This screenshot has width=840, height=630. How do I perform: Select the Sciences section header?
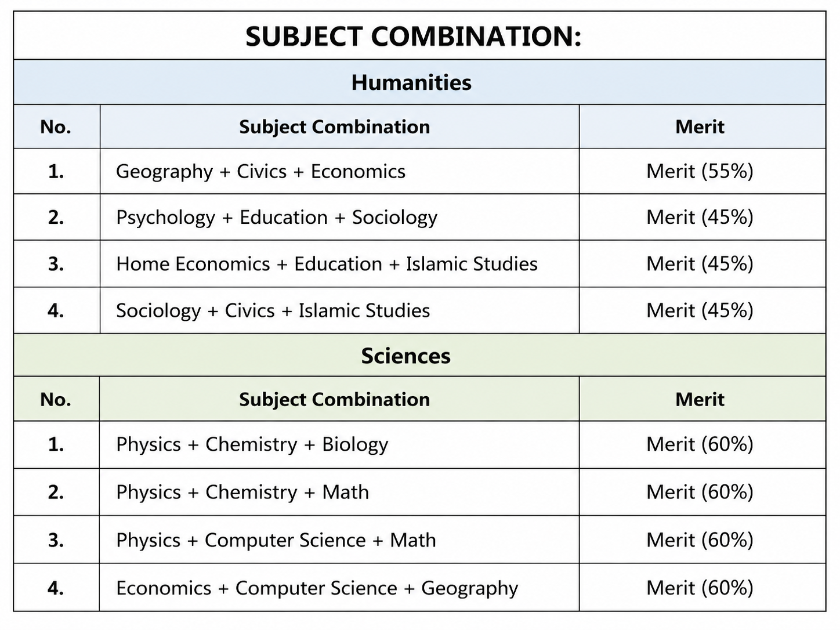(x=405, y=356)
